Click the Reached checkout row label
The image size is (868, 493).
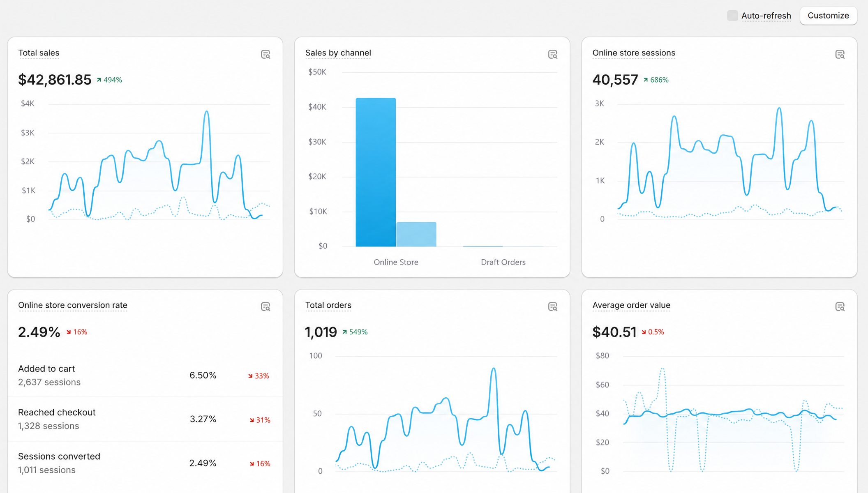[x=57, y=412]
